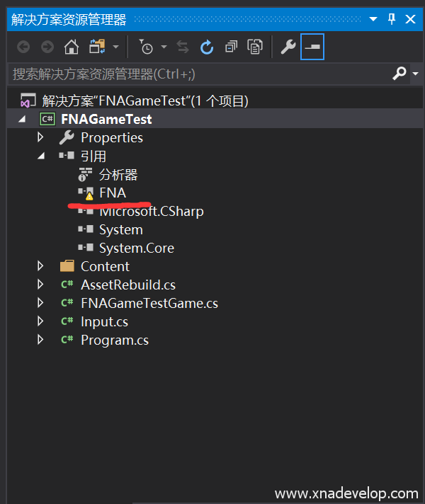Click the Collapse All toolbar icon
Viewport: 425px width, 504px height.
231,47
